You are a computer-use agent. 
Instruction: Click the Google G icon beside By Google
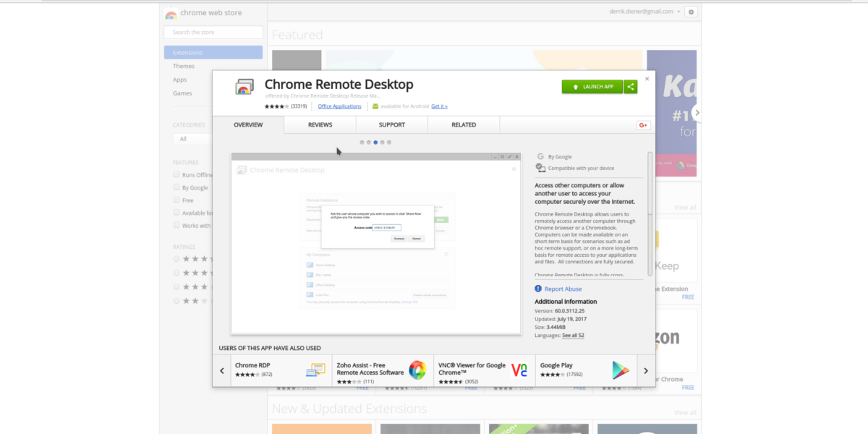click(540, 156)
